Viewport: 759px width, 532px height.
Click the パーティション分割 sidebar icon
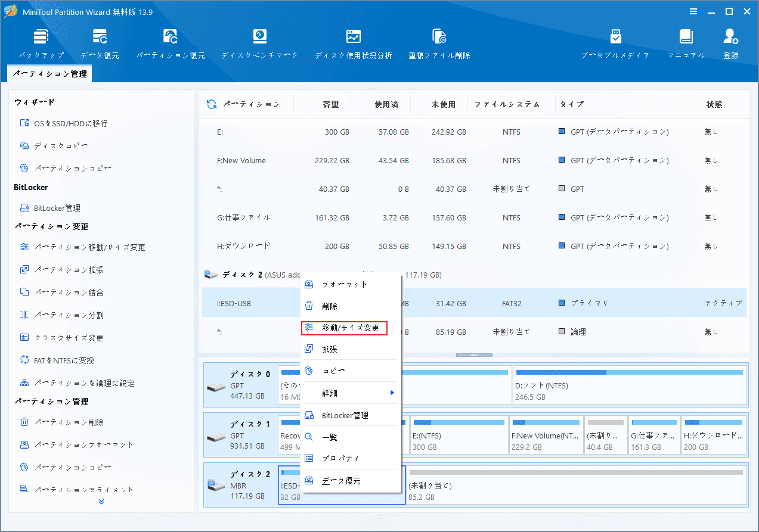pos(24,315)
